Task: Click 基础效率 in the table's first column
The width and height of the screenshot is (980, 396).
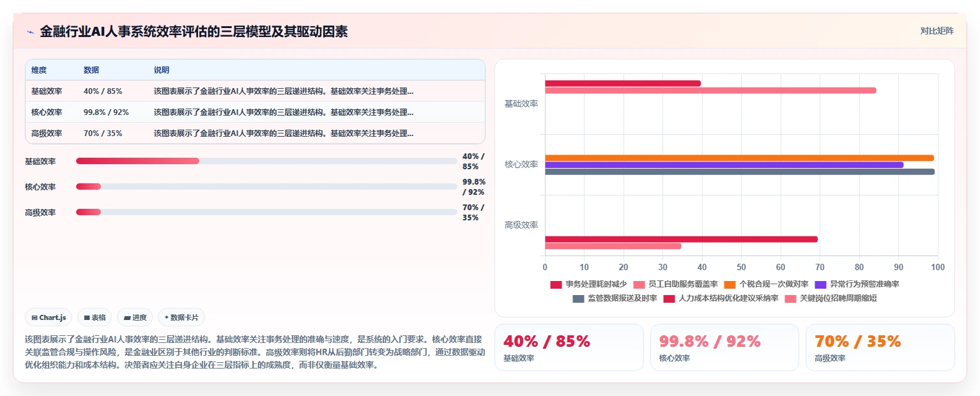Action: [x=47, y=91]
